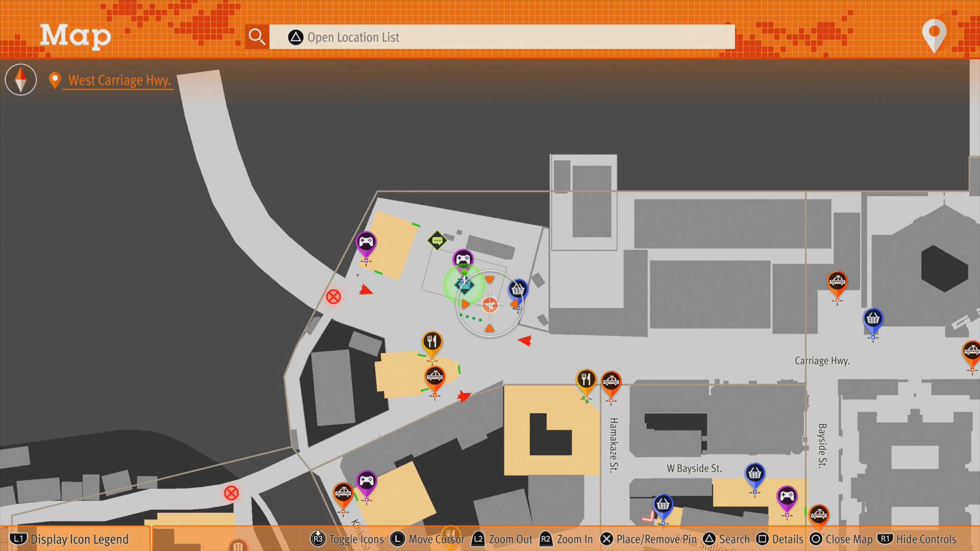
Task: Click the red enemy arrow near the highway X marker
Action: tap(365, 290)
